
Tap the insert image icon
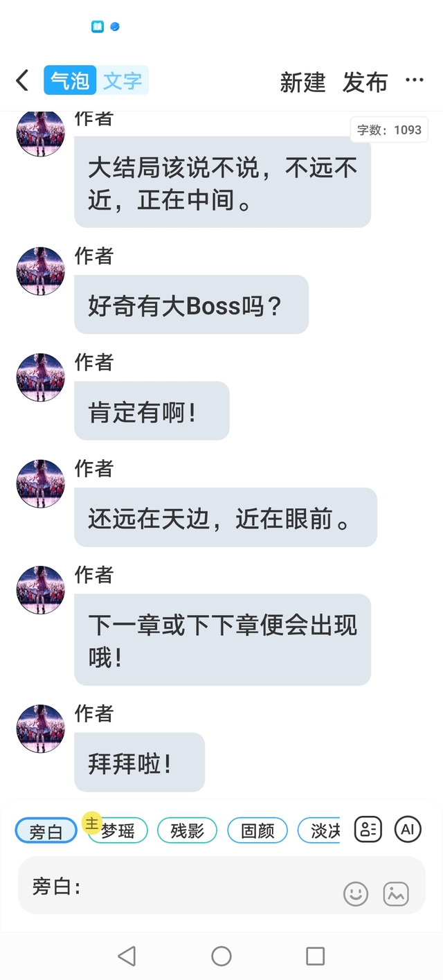point(396,893)
